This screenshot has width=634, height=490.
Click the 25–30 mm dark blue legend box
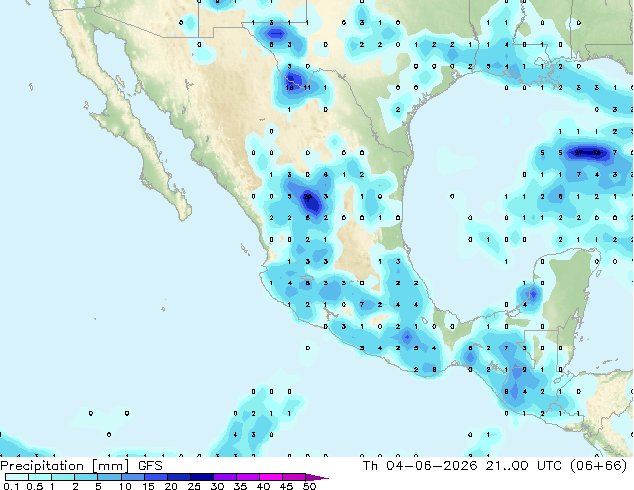coord(202,477)
